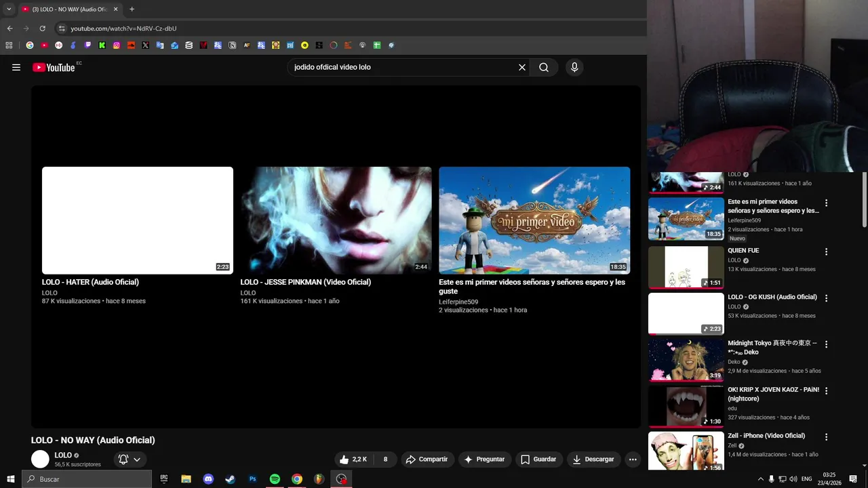The image size is (868, 488).
Task: Open options for LOLO - OG KUSH sidebar video
Action: [x=826, y=298]
